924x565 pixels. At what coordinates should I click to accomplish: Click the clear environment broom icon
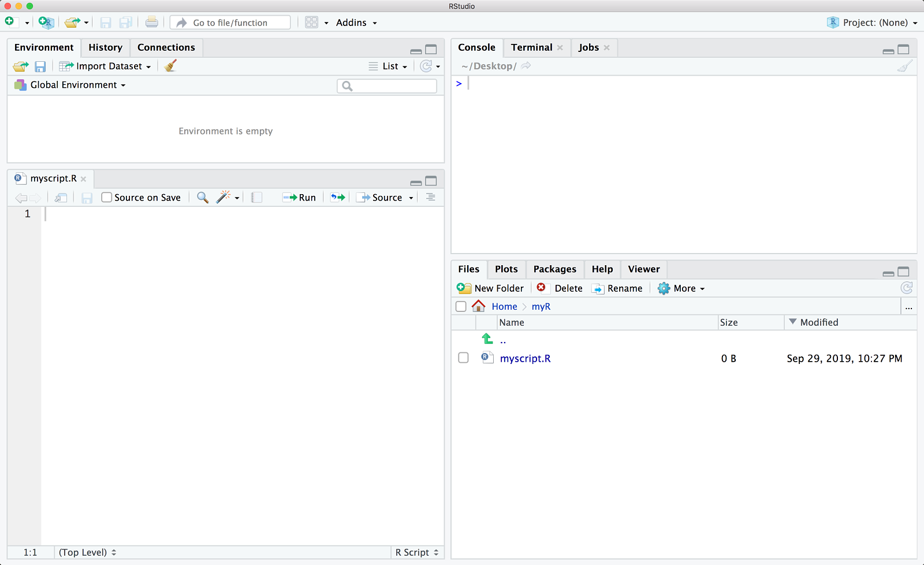(170, 66)
